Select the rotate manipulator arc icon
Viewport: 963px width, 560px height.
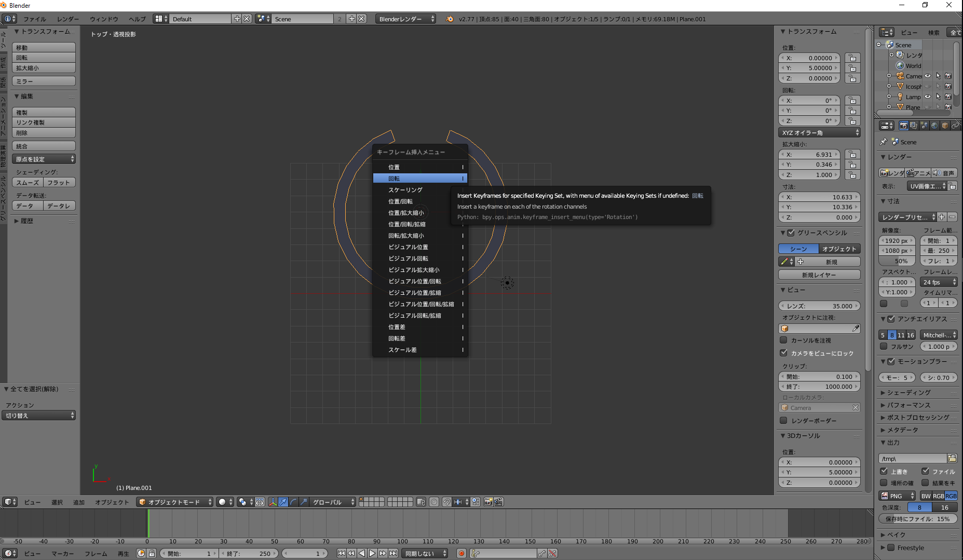pyautogui.click(x=293, y=502)
